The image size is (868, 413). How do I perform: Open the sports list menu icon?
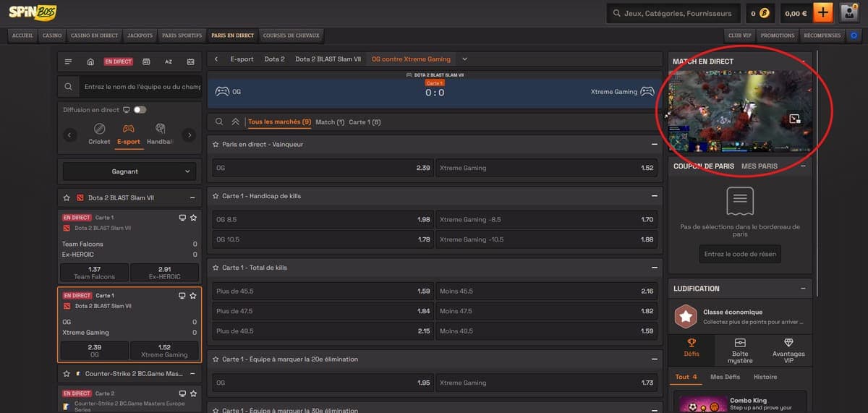pyautogui.click(x=68, y=61)
